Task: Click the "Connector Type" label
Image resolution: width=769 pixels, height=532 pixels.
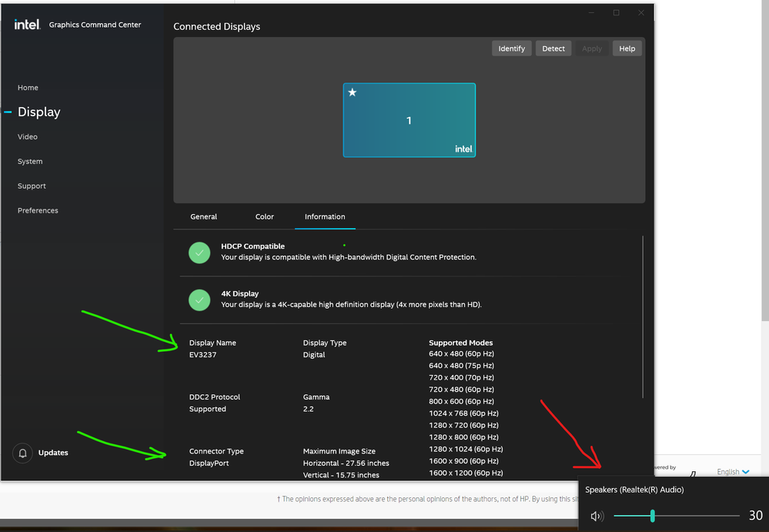Action: click(216, 451)
